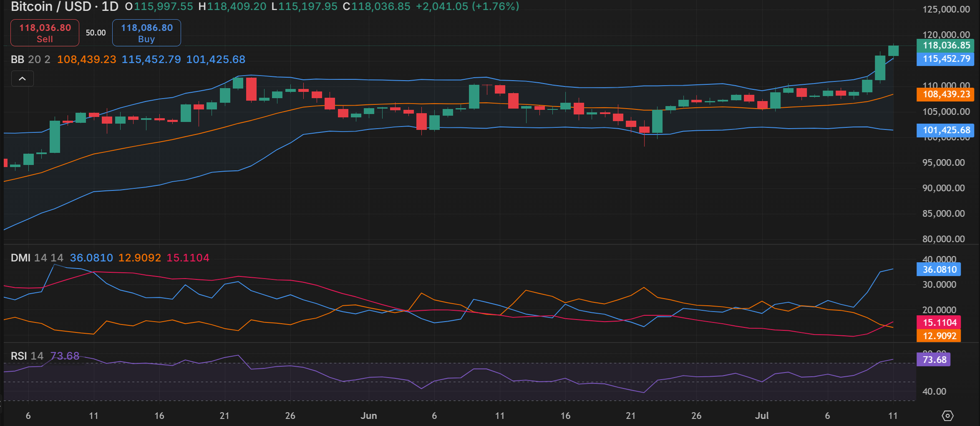
Task: Click the DMI legend value 15.1104
Action: (188, 258)
